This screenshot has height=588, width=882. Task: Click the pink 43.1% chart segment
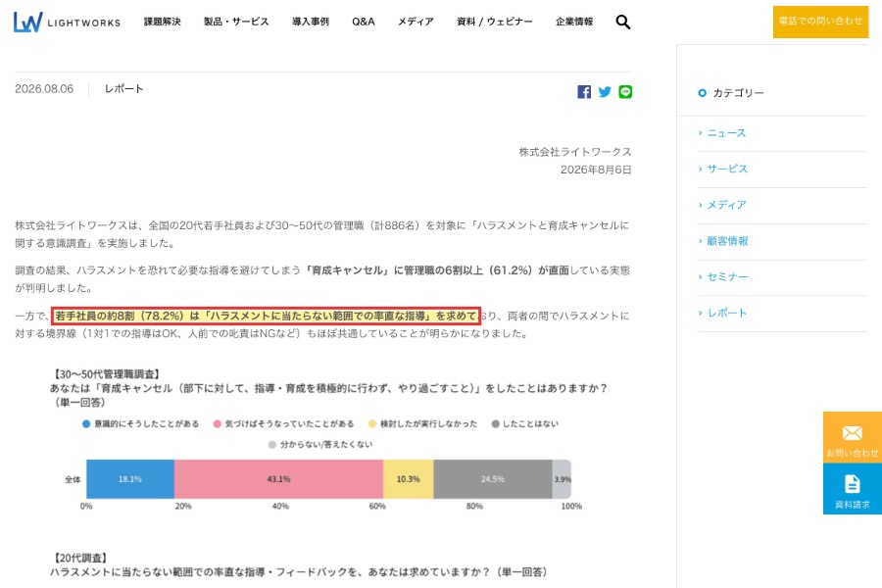tap(278, 479)
